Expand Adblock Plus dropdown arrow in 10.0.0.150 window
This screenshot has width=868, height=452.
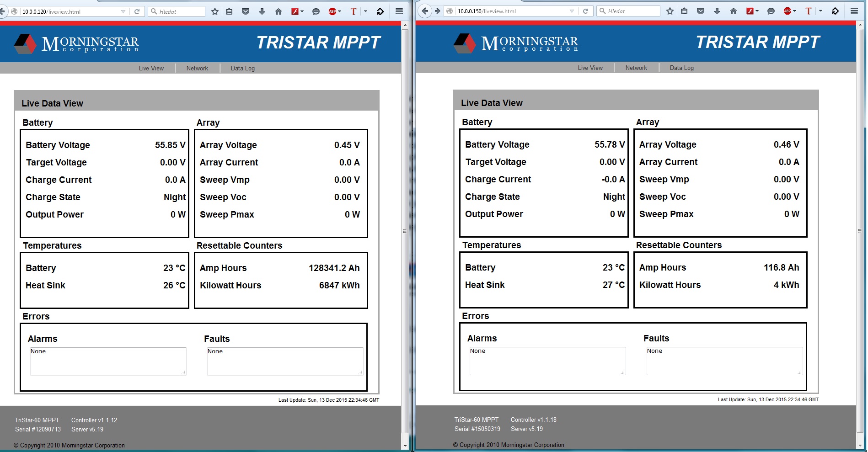(794, 11)
